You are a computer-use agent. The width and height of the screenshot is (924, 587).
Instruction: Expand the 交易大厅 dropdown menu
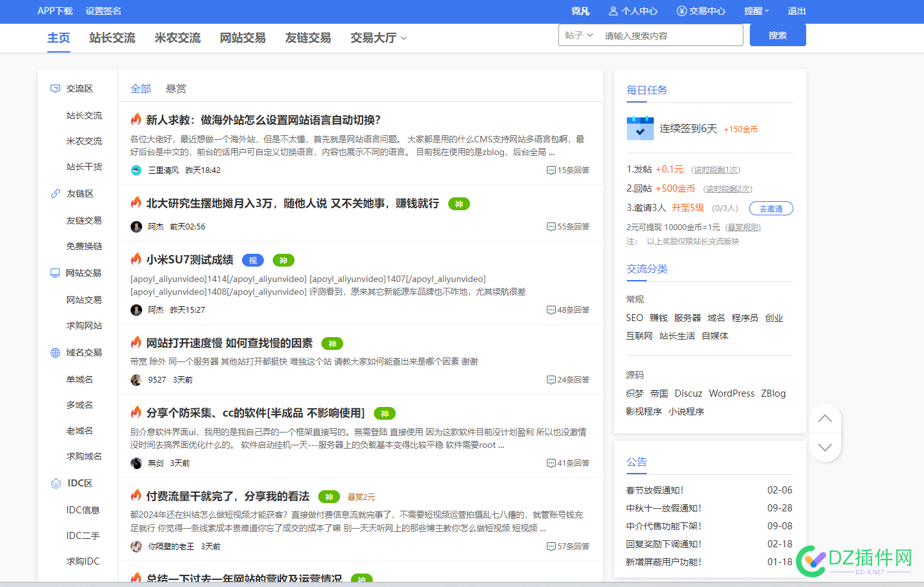(x=378, y=38)
